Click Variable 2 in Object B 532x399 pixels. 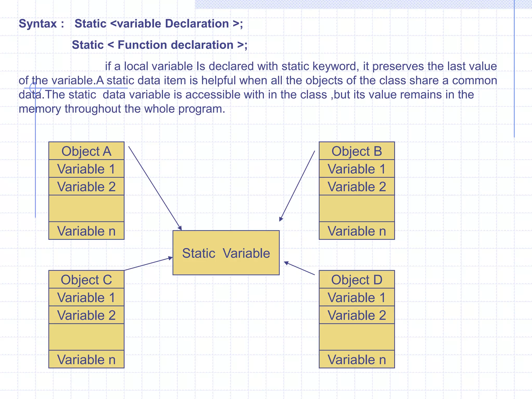(x=357, y=187)
